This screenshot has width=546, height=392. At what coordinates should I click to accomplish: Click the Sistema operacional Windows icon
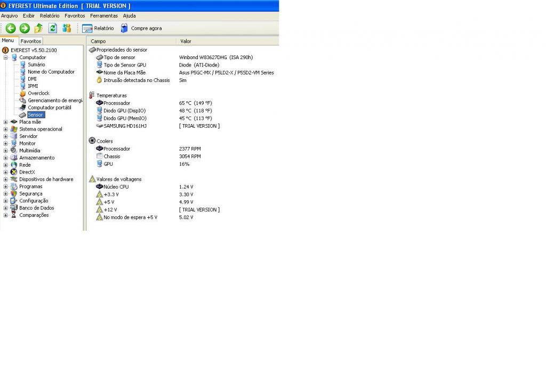tap(14, 129)
